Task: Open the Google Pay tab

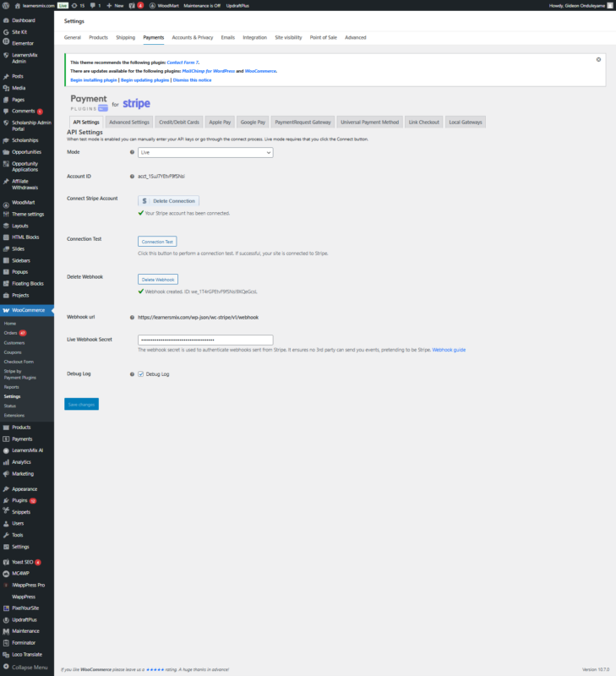Action: tap(253, 123)
